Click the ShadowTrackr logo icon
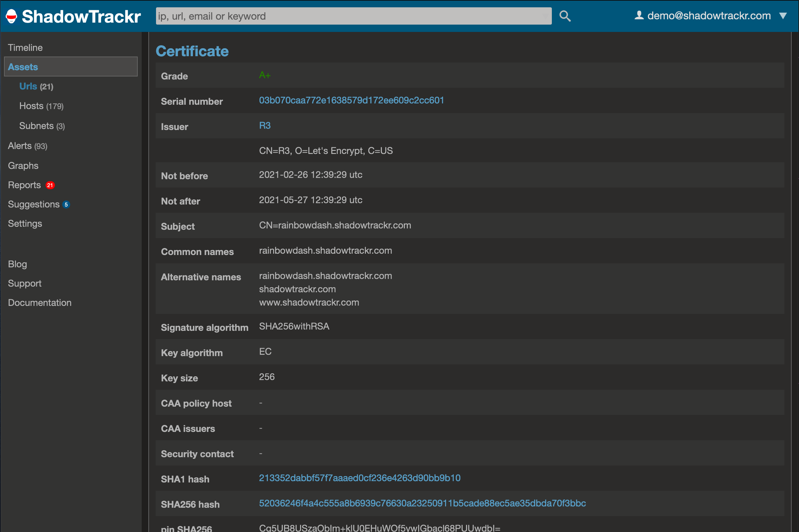The width and height of the screenshot is (799, 532). pos(11,15)
